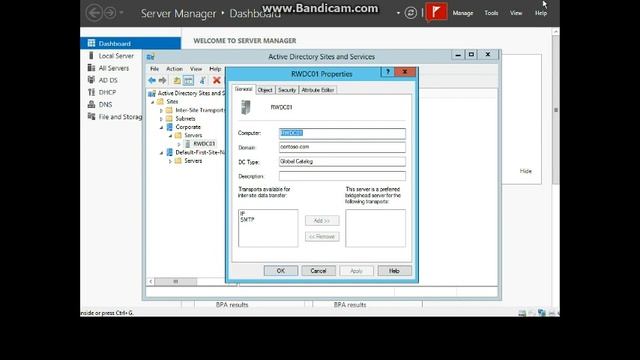
Task: Open the notifications flag
Action: pyautogui.click(x=436, y=12)
